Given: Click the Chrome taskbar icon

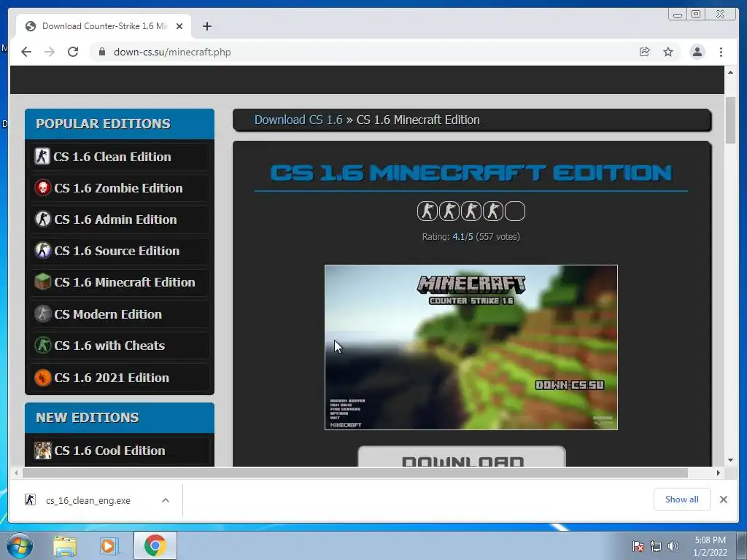Looking at the screenshot, I should point(155,545).
